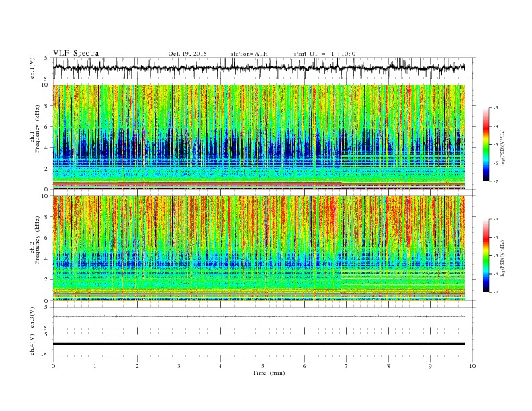Click time axis tick label "4"
The width and height of the screenshot is (532, 411).
pyautogui.click(x=220, y=366)
